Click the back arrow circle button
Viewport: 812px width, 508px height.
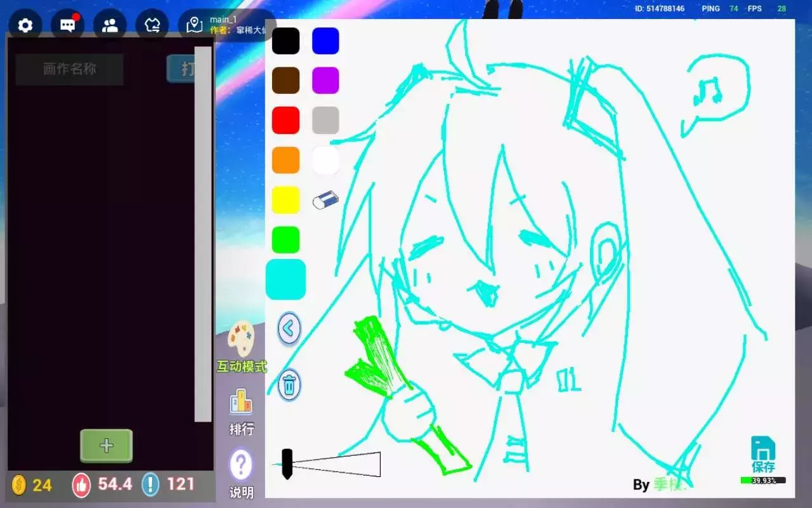(289, 329)
